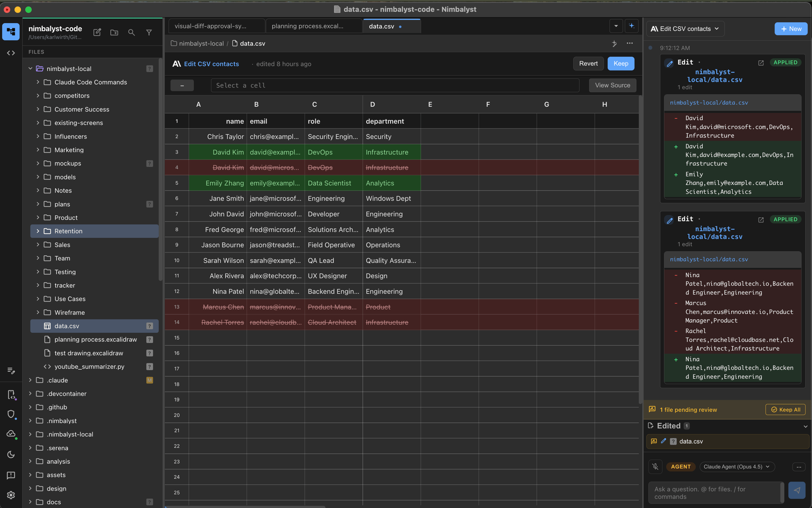Open the search icon in the files panel
The height and width of the screenshot is (508, 812).
[131, 32]
